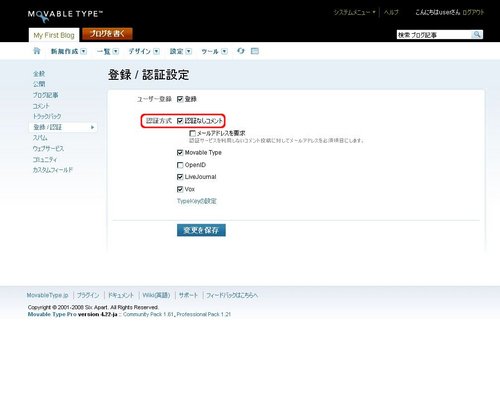Select 公開 in settings sidebar
Image resolution: width=500 pixels, height=394 pixels.
(39, 84)
